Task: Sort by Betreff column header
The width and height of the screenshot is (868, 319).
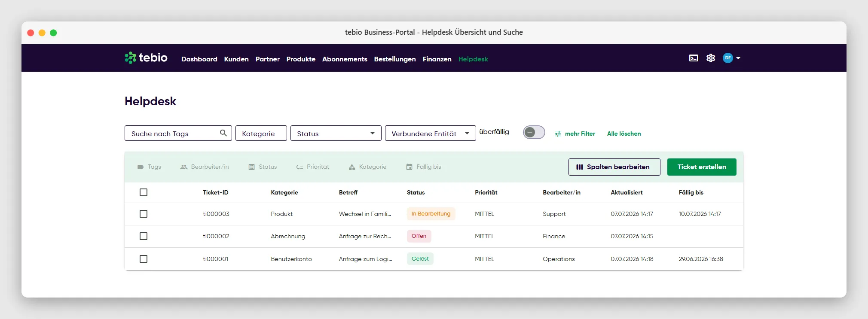Action: pyautogui.click(x=348, y=192)
